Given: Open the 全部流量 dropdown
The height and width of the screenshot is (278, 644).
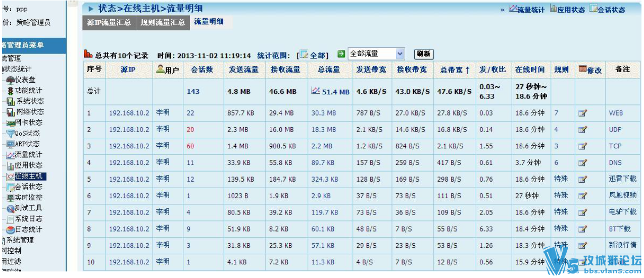Looking at the screenshot, I should 377,53.
